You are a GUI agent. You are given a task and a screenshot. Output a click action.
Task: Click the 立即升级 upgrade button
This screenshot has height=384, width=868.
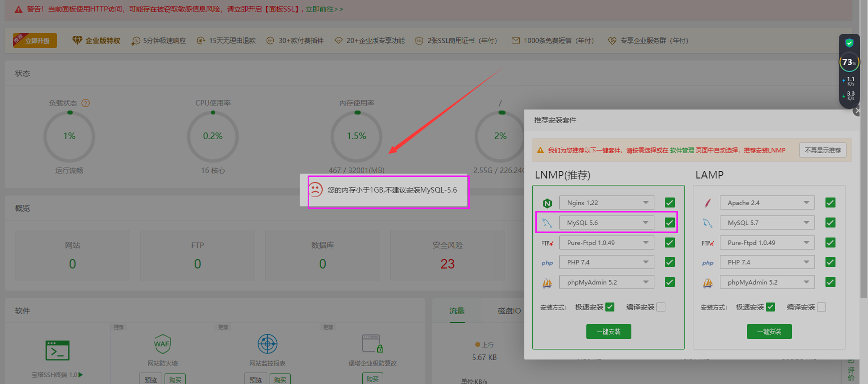pyautogui.click(x=35, y=40)
